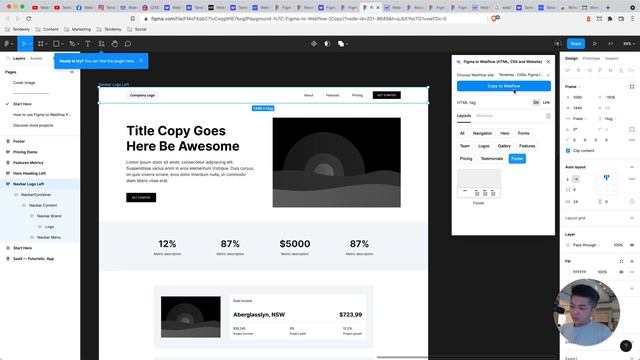The width and height of the screenshot is (640, 360).
Task: Click the Resize to fit icon in Frame section
Action: (632, 87)
